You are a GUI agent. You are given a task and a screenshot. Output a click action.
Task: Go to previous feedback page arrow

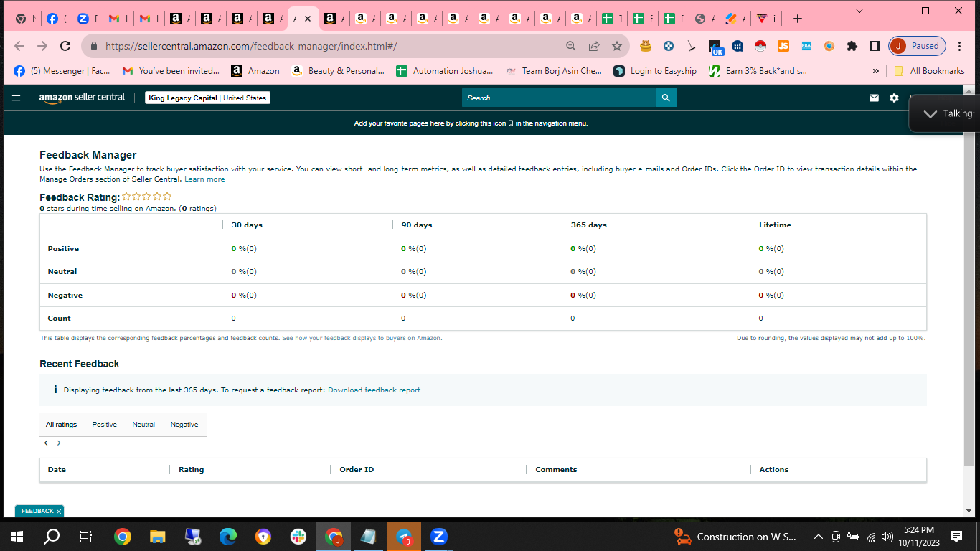[46, 443]
